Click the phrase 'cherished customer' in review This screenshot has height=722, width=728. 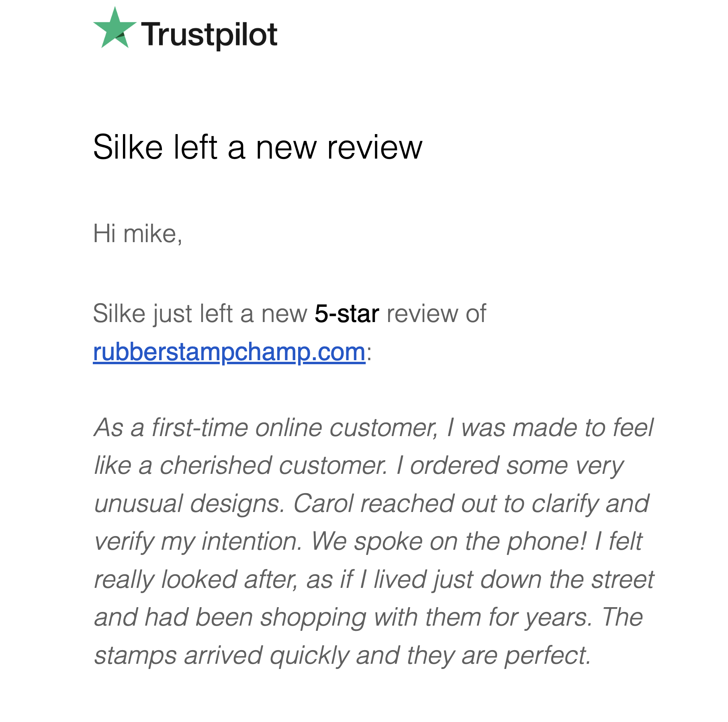[x=274, y=466]
